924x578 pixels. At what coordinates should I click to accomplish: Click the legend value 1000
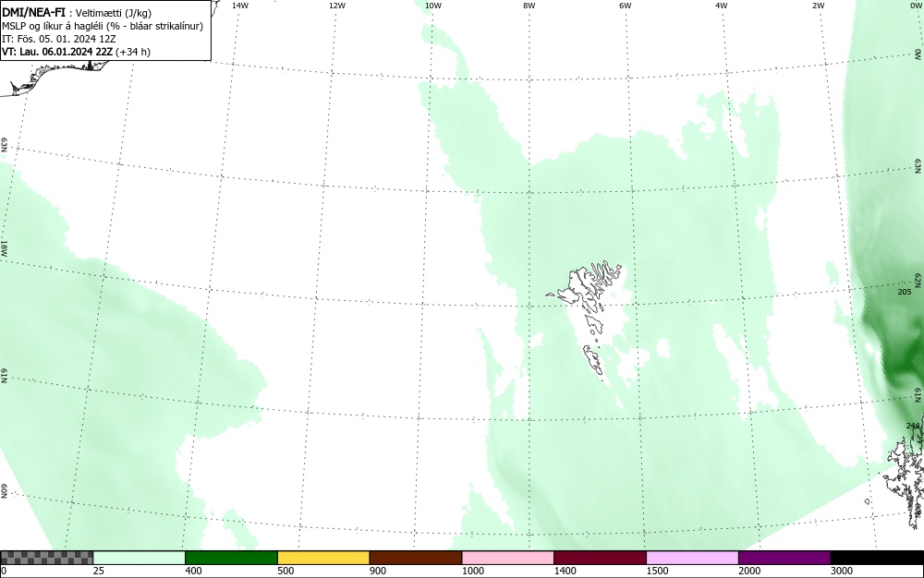click(472, 571)
